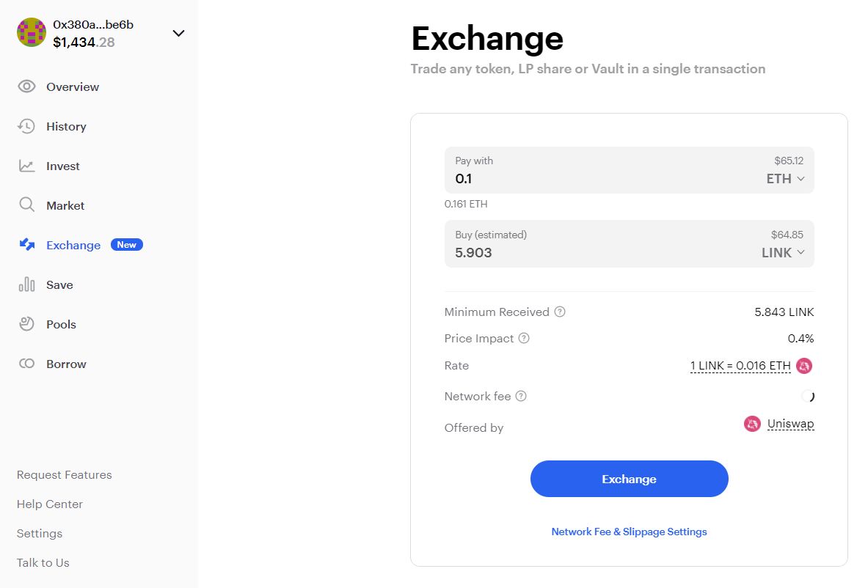868x588 pixels.
Task: Click the Uniswap logo beside Rate
Action: click(x=804, y=366)
